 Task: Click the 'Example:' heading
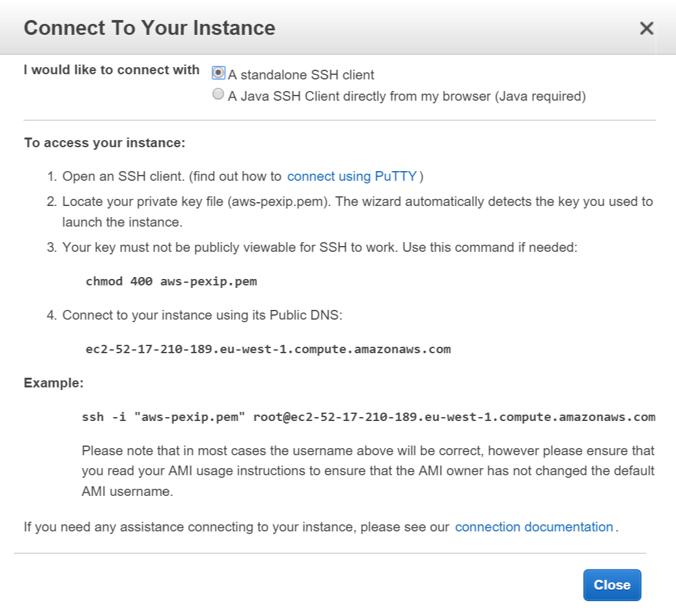tap(54, 383)
